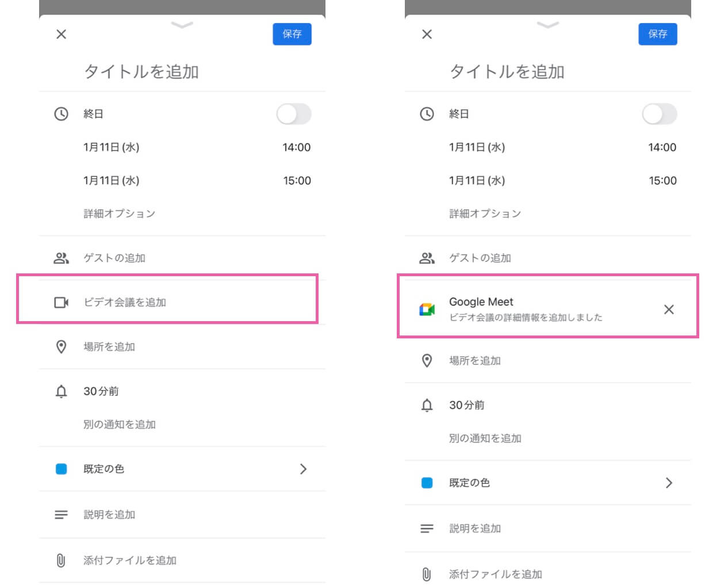728x587 pixels.
Task: Collapse left sheet using top chevron handle
Action: pos(182,25)
